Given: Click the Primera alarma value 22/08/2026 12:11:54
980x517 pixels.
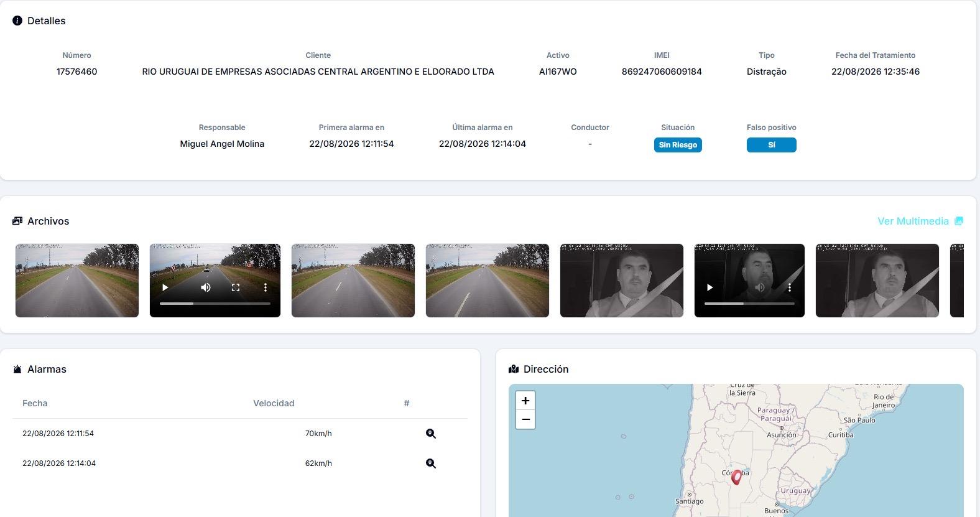Looking at the screenshot, I should click(351, 144).
